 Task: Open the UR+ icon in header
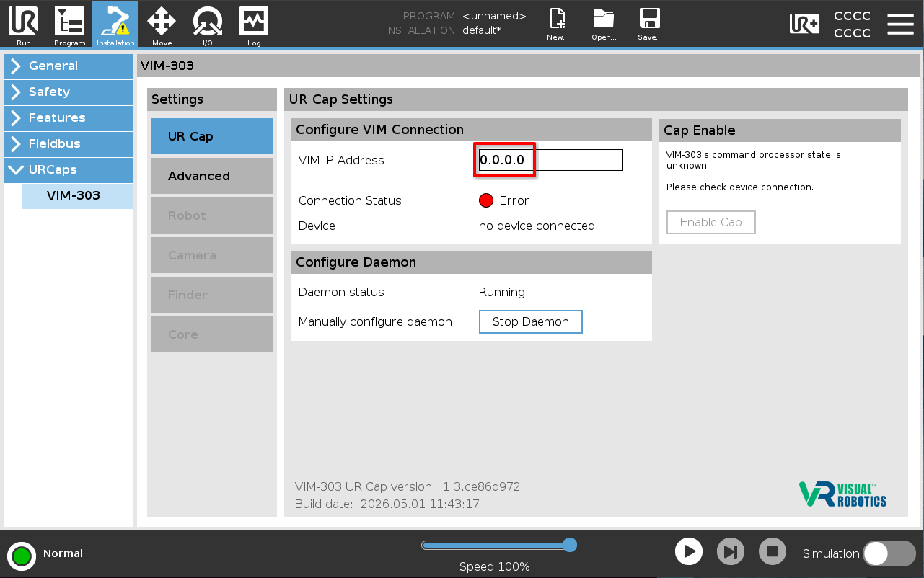pos(804,24)
